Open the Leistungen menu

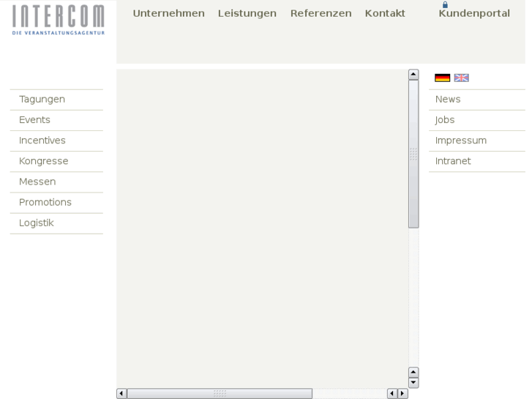[247, 13]
